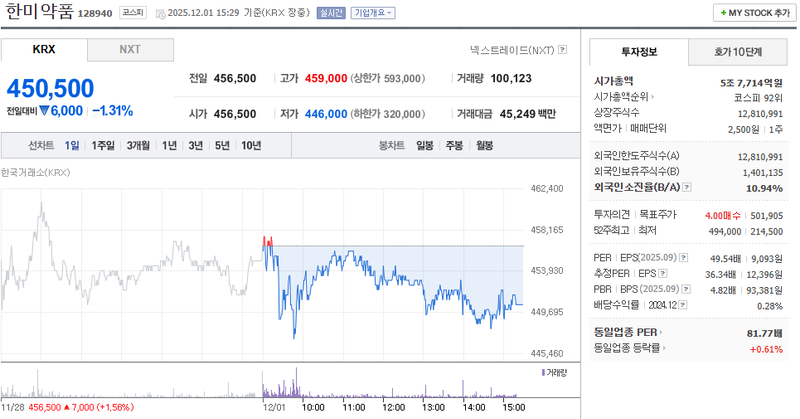Select the 3년 line chart period
This screenshot has height=419, width=800.
pyautogui.click(x=196, y=145)
